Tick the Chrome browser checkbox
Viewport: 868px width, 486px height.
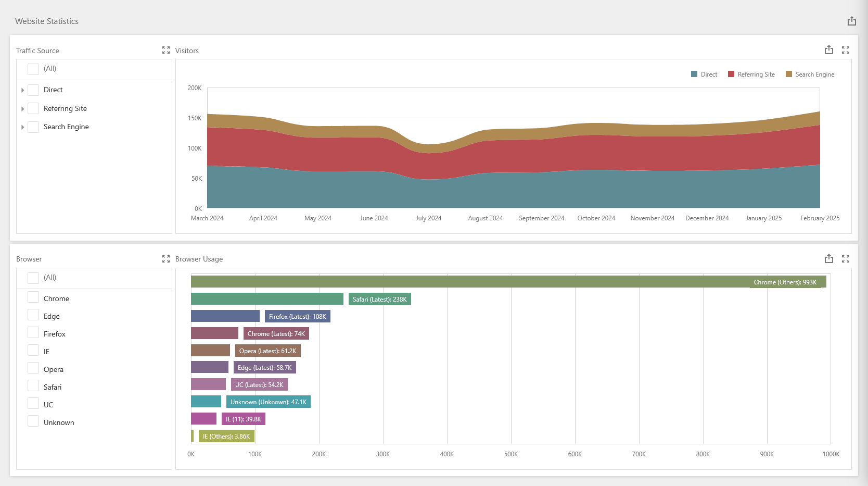click(x=33, y=297)
